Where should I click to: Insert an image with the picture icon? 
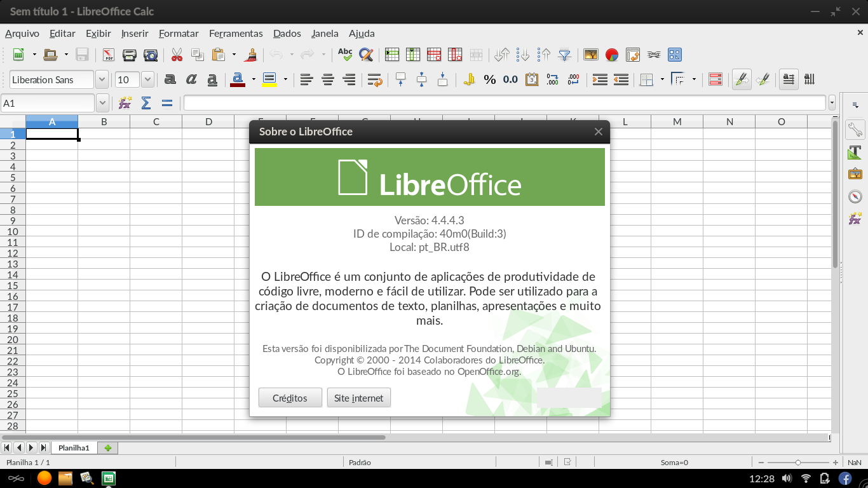pos(591,55)
